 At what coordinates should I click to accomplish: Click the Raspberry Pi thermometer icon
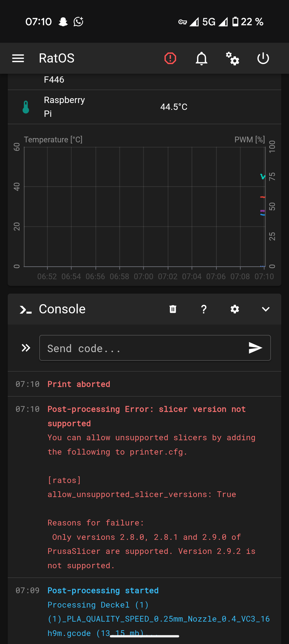(x=26, y=107)
